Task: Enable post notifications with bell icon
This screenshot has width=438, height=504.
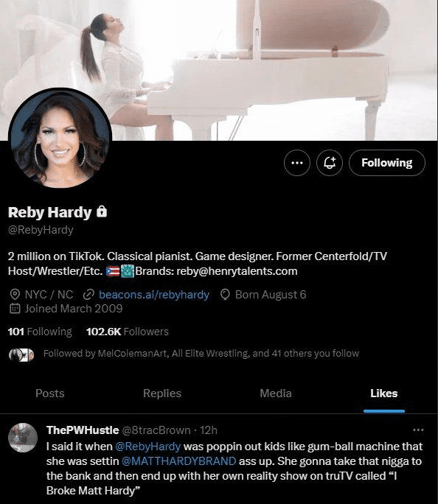Action: point(330,163)
